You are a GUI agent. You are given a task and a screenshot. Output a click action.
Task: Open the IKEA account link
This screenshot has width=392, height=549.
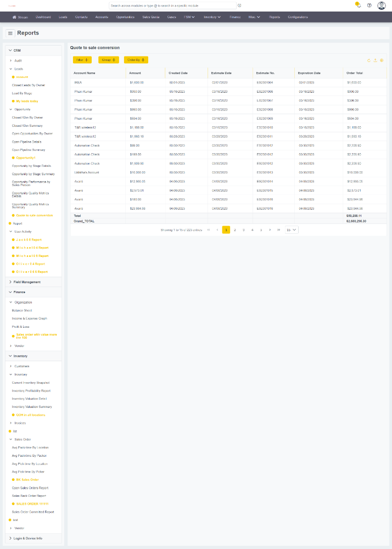[78, 82]
